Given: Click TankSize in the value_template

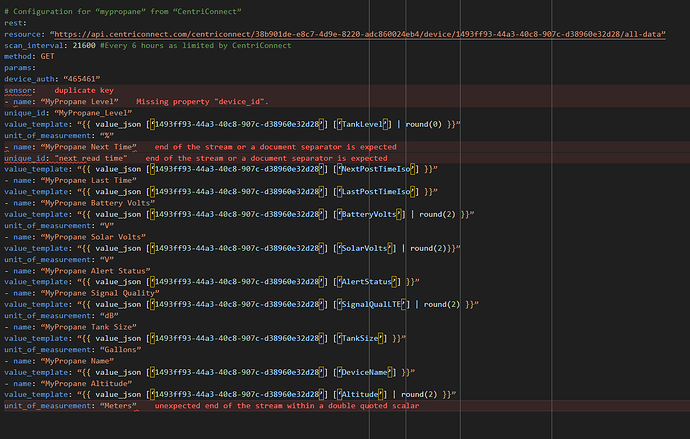Looking at the screenshot, I should click(x=360, y=339).
